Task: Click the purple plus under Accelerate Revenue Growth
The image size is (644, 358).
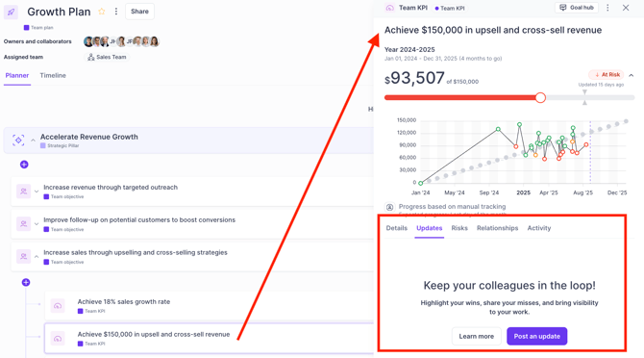Action: pyautogui.click(x=24, y=165)
